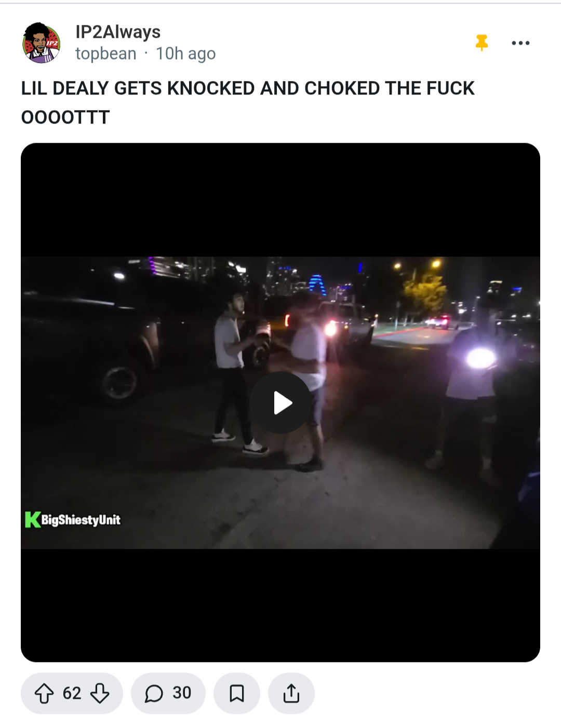Click the bottom black bar of the video
The height and width of the screenshot is (728, 561).
280,605
